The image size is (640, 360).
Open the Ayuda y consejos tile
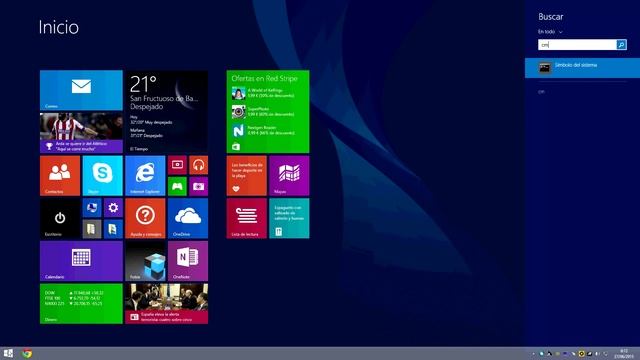pyautogui.click(x=145, y=218)
